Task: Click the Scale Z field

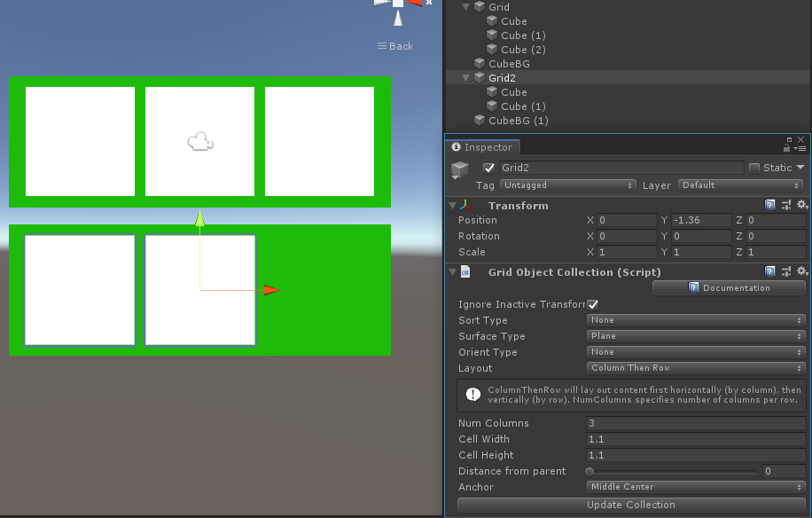Action: (776, 252)
